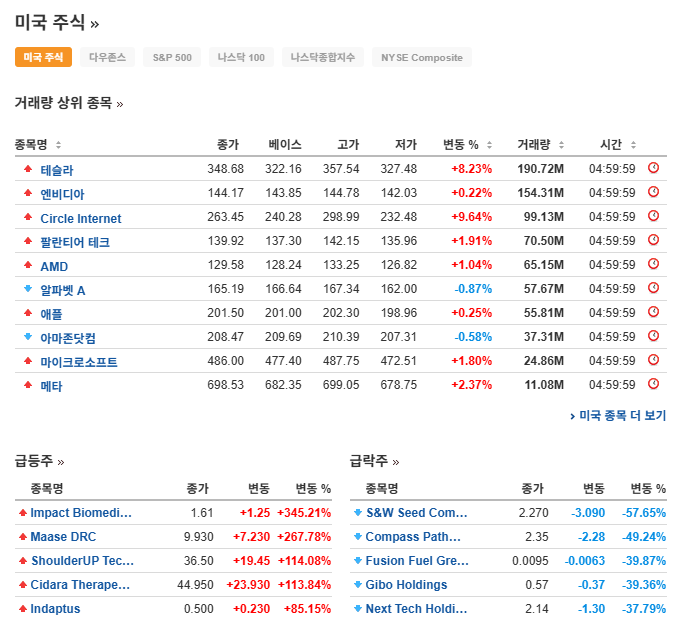The image size is (675, 631).
Task: Open the Compass Path... loser link
Action: [x=413, y=537]
